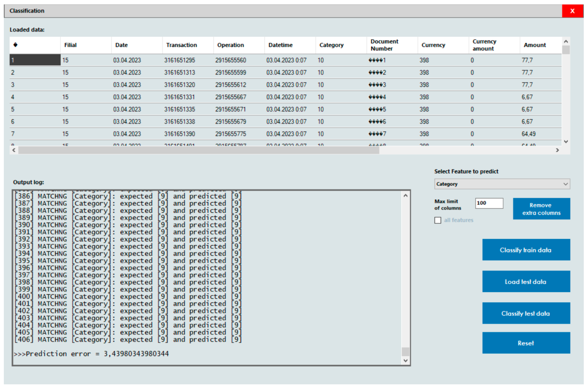Viewport: 588px width, 388px height.
Task: Click the Amount column header
Action: (534, 45)
